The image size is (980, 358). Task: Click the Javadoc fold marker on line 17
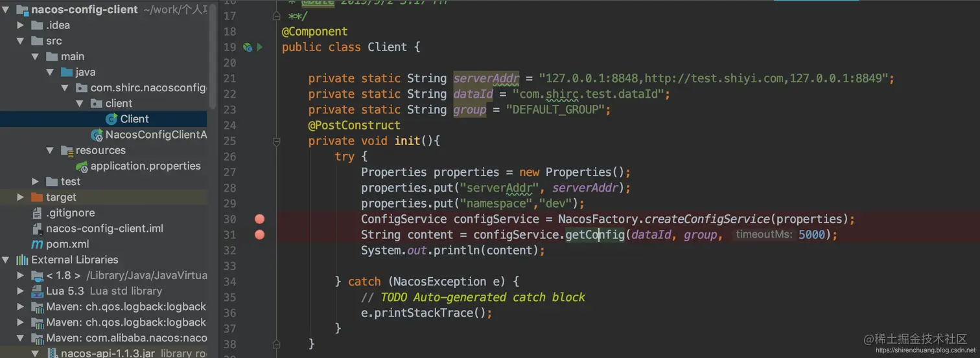click(277, 16)
